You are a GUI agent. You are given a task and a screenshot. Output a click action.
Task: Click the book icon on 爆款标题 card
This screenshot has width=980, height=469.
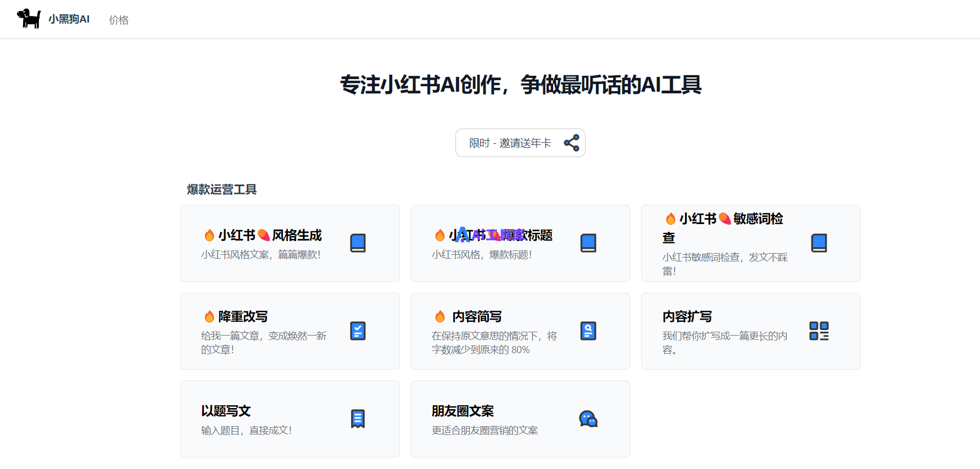click(588, 243)
